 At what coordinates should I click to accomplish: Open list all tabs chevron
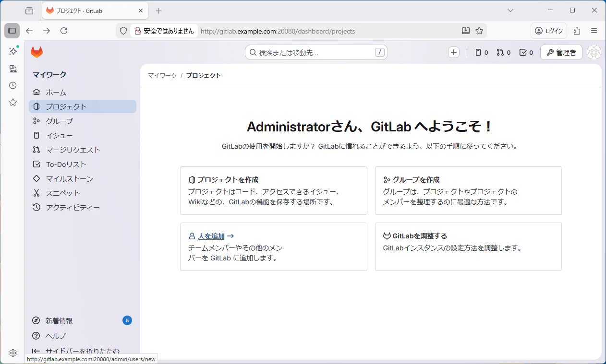pos(510,11)
